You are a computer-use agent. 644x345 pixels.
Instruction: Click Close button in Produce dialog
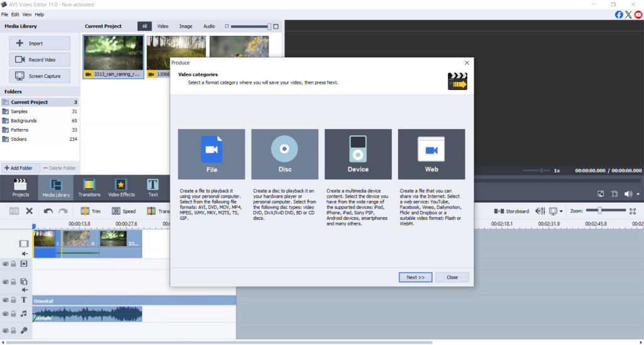click(x=452, y=277)
